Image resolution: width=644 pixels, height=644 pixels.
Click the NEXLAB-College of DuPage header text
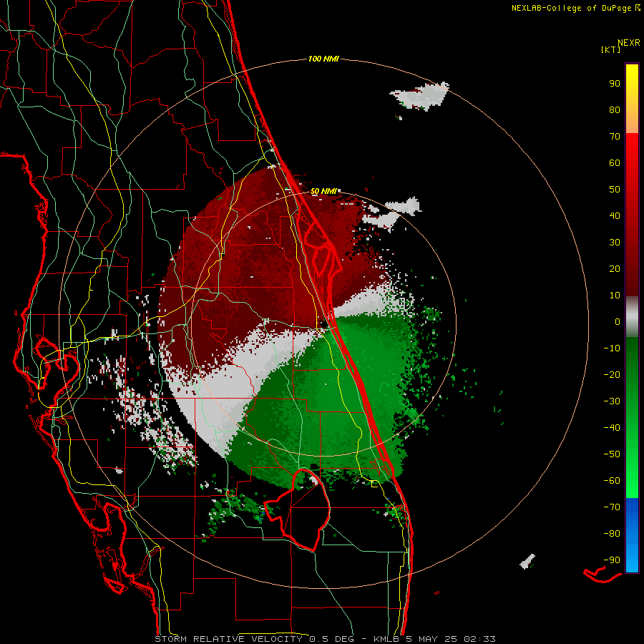[x=571, y=8]
